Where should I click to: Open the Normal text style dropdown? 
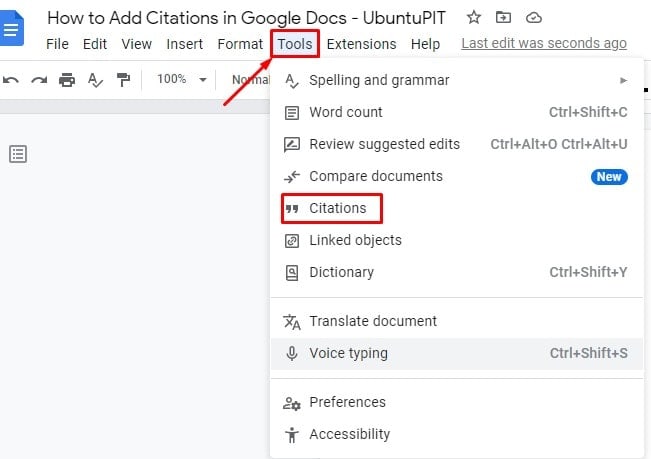[x=250, y=79]
